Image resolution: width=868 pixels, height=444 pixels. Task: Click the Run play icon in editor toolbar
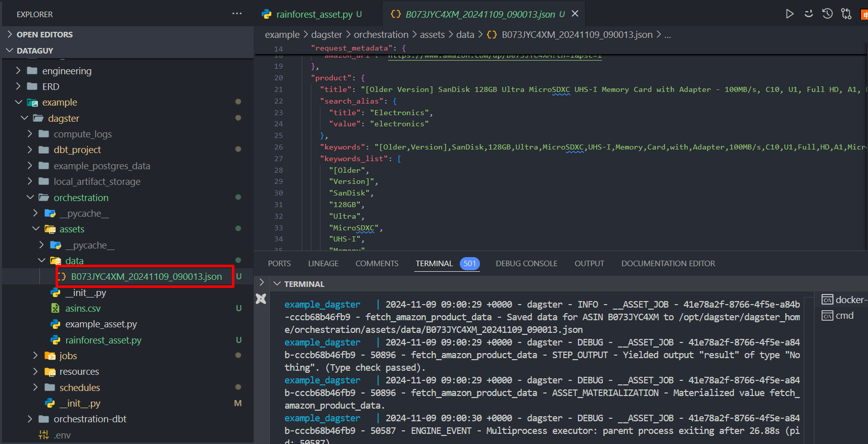tap(789, 14)
